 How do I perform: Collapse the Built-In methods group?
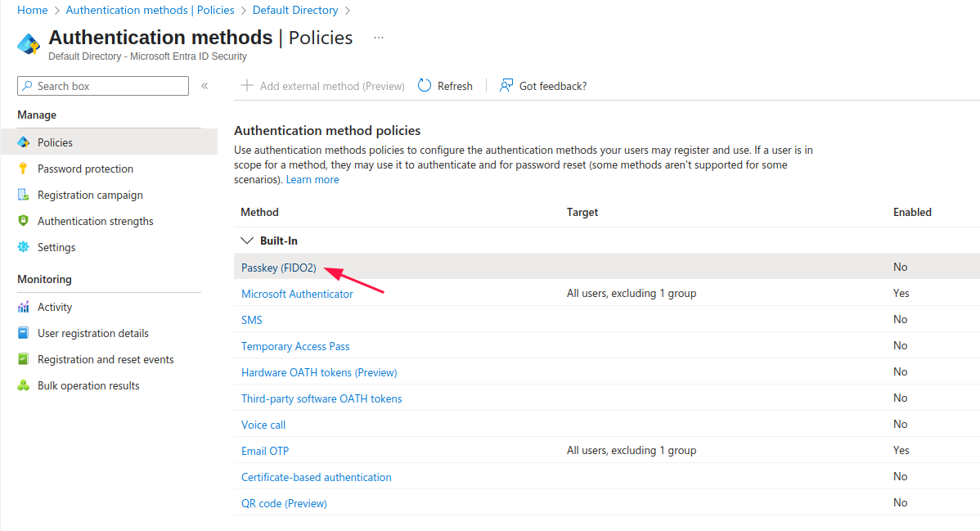247,241
